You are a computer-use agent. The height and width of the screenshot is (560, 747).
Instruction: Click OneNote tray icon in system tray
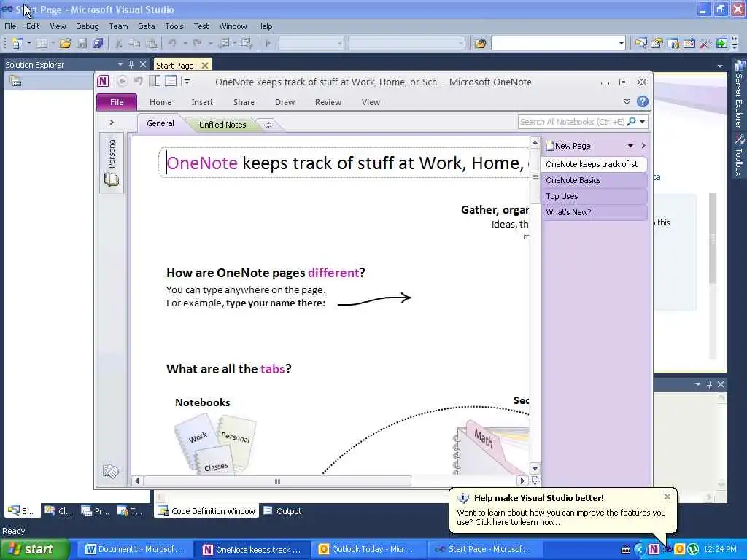point(653,549)
